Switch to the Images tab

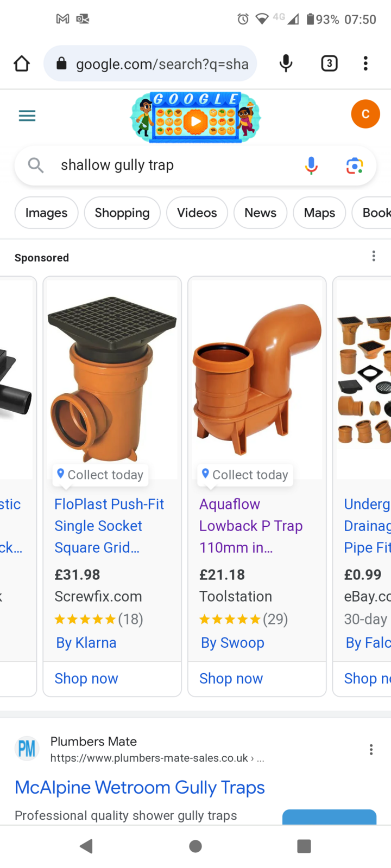(46, 213)
